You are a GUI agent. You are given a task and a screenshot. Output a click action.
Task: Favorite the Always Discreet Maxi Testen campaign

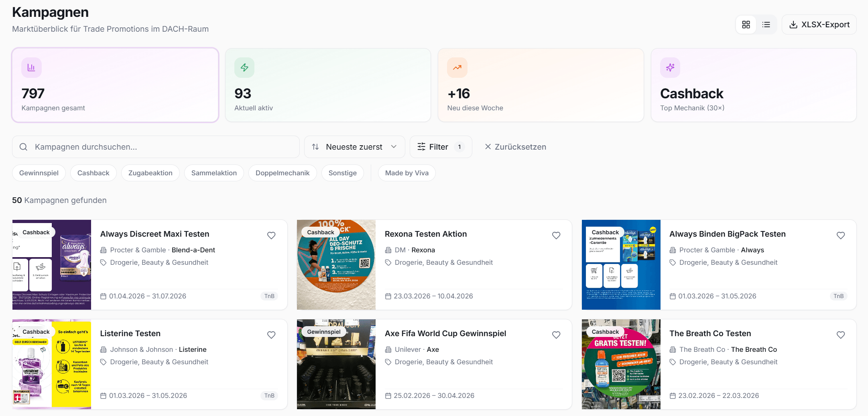coord(271,235)
